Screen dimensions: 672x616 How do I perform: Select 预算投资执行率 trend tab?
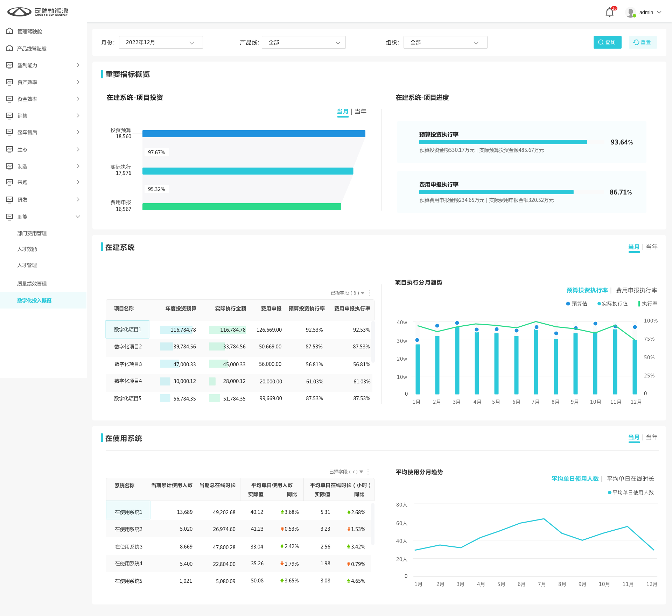587,290
